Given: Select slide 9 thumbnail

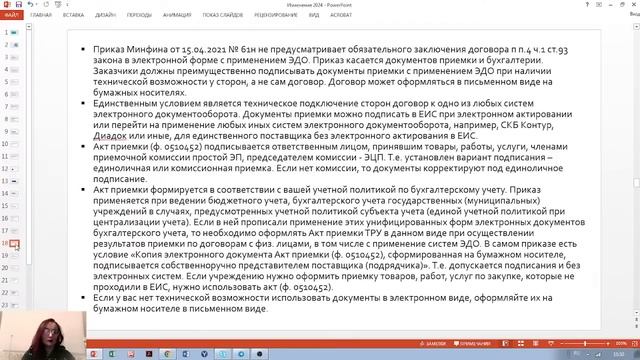Looking at the screenshot, I should [x=14, y=132].
